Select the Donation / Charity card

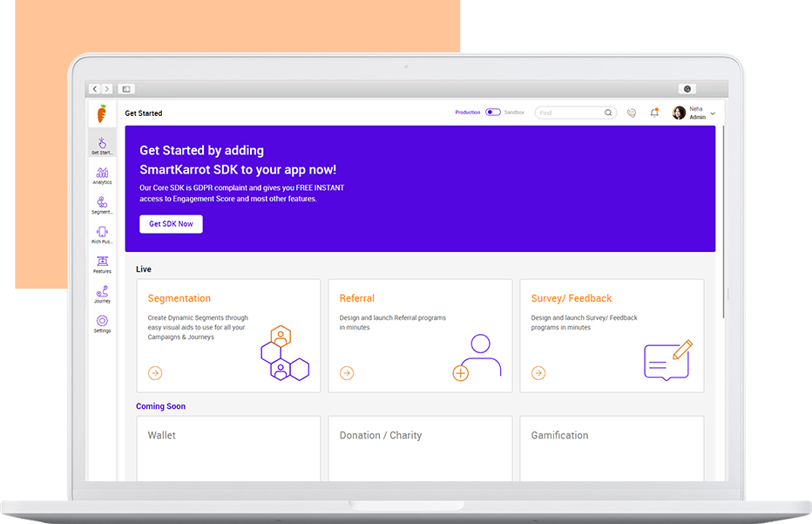420,448
